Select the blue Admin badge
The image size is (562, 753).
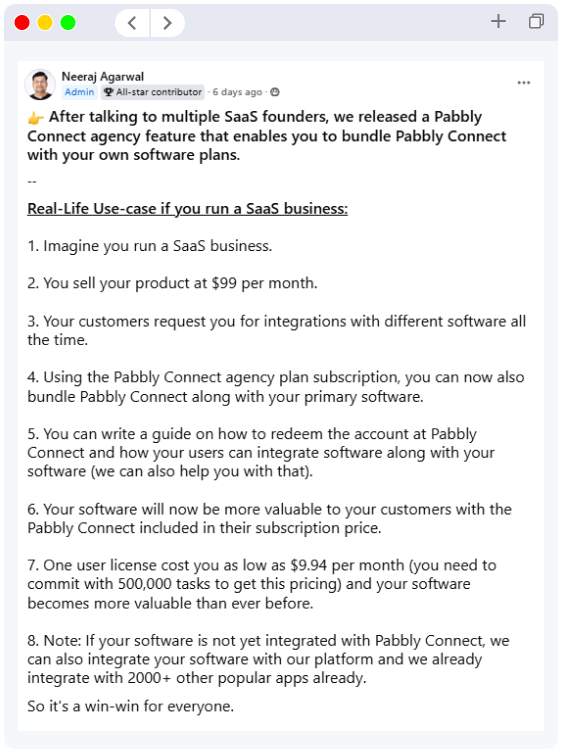(x=80, y=92)
